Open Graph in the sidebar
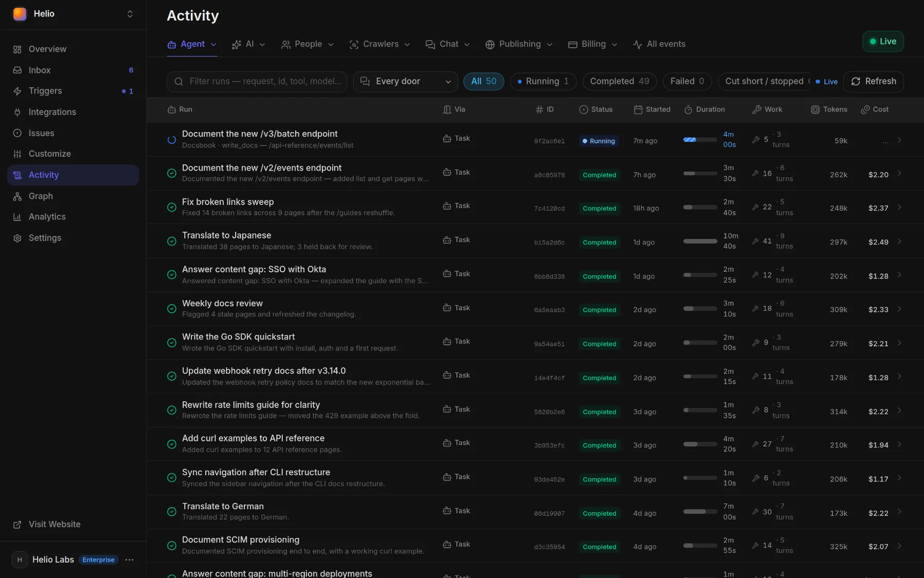Image resolution: width=924 pixels, height=578 pixels. point(73,196)
